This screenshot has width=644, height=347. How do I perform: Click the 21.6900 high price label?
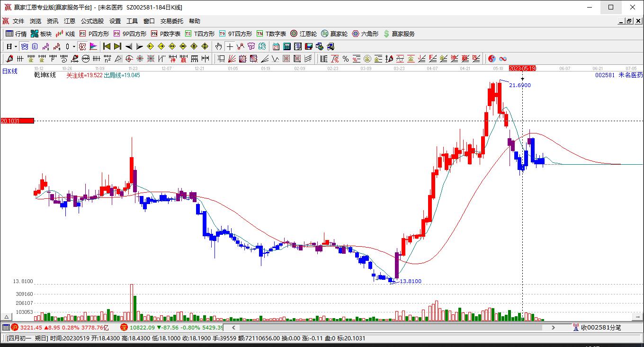click(x=520, y=85)
